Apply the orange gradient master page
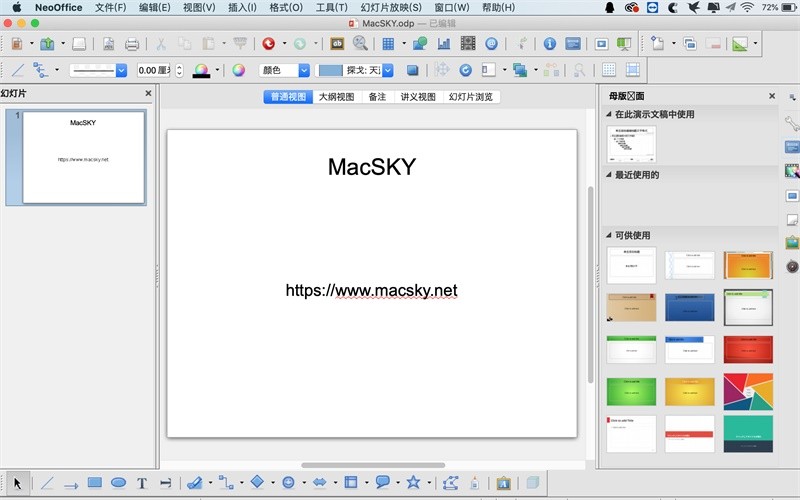Image resolution: width=800 pixels, height=500 pixels. click(x=748, y=265)
